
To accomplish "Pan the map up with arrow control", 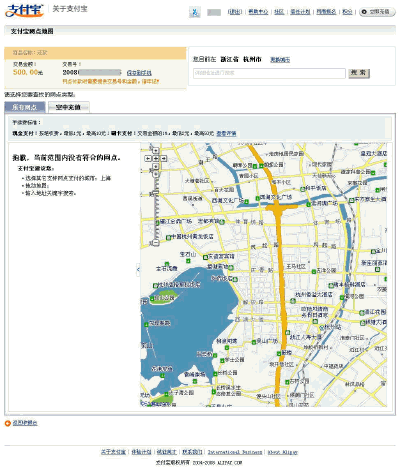I will click(156, 151).
